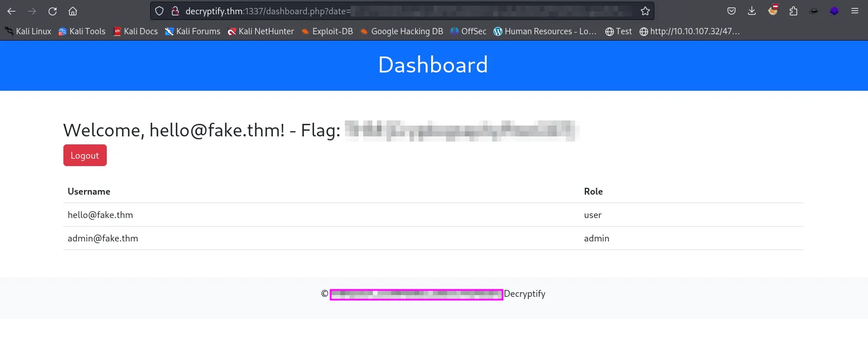Open the Kali Tools bookmark

[82, 31]
